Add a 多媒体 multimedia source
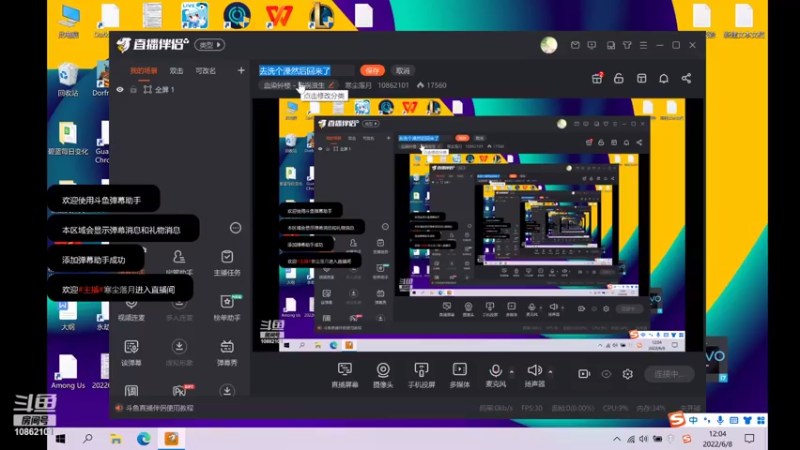800x450 pixels. click(x=459, y=375)
